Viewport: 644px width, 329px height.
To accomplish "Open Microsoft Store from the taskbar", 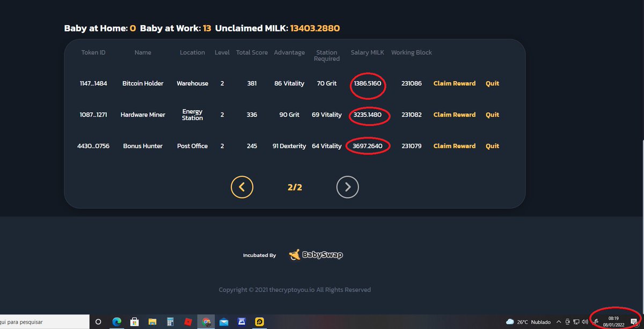I will (135, 322).
